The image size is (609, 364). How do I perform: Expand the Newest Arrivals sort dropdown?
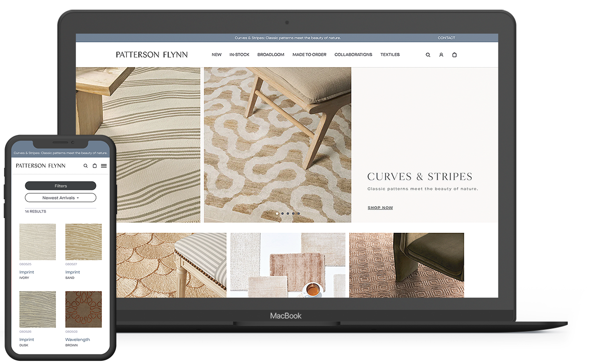click(61, 198)
